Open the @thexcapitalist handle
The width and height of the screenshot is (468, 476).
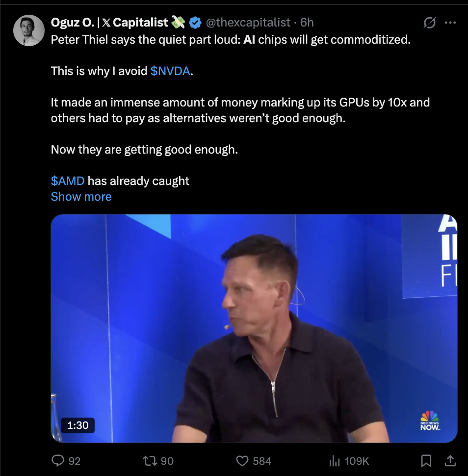pyautogui.click(x=248, y=23)
